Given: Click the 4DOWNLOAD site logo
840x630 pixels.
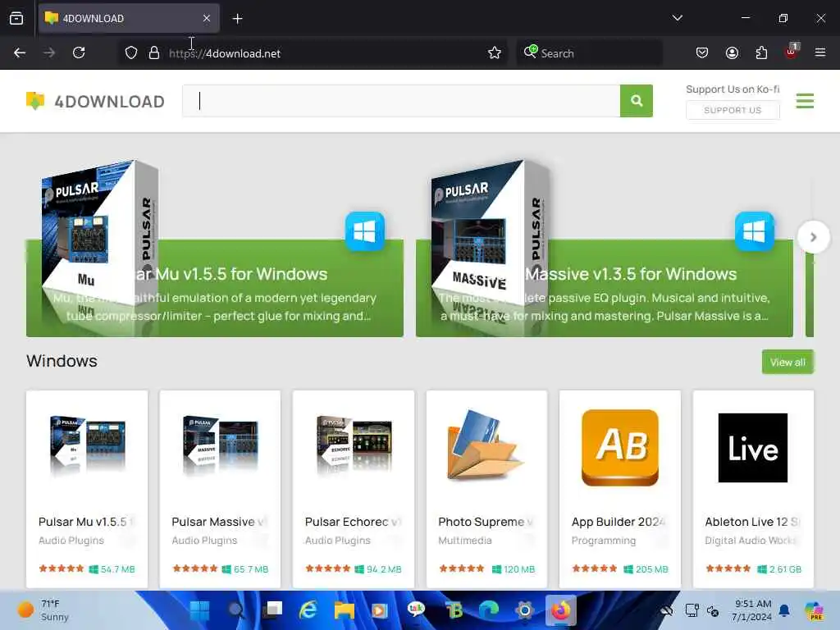Looking at the screenshot, I should pos(95,101).
